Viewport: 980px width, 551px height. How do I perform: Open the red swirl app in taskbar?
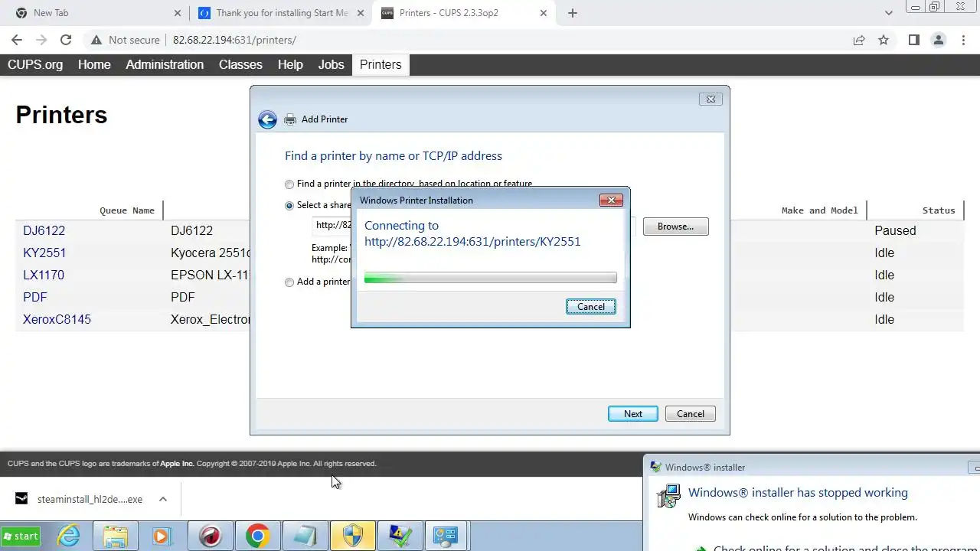point(210,536)
